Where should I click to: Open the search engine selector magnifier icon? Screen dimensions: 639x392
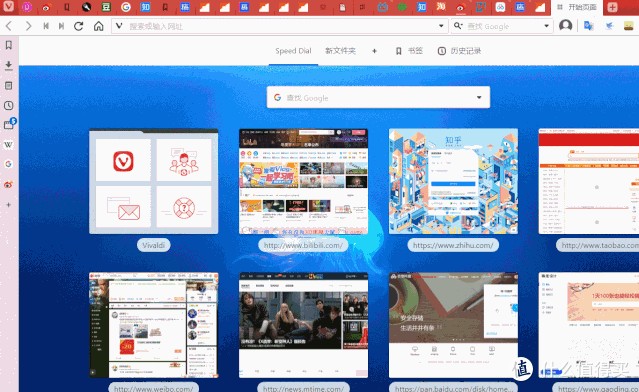(458, 26)
